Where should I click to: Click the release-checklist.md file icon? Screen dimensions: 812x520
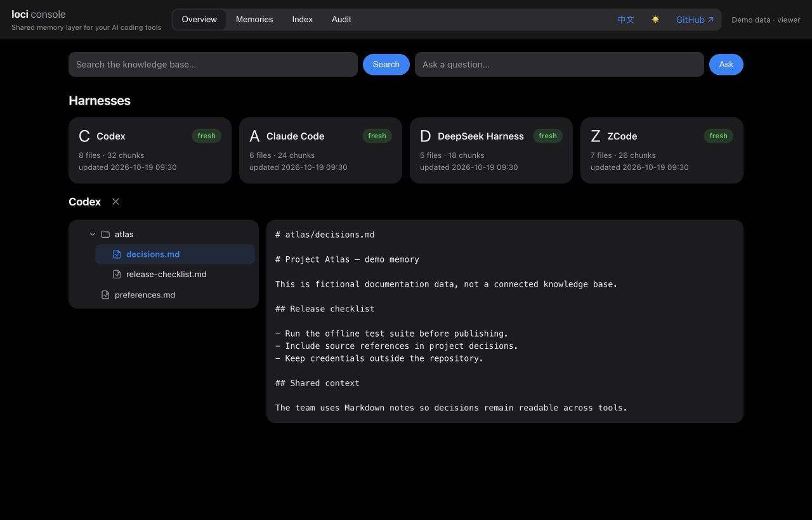[117, 275]
